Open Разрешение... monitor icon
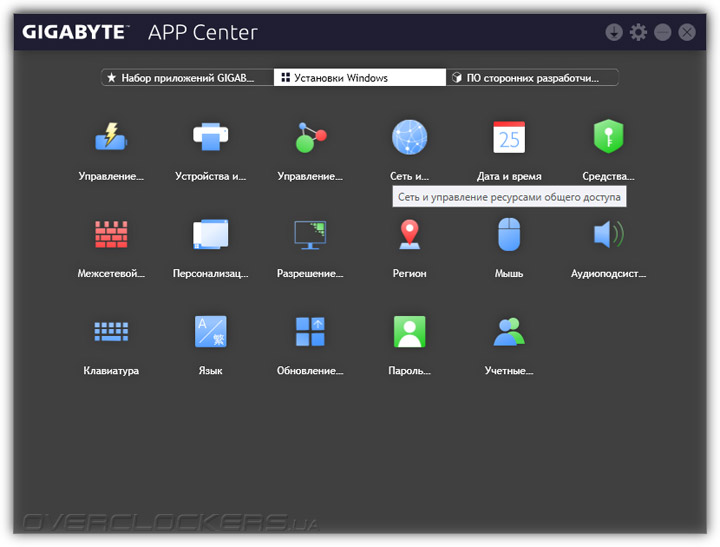The height and width of the screenshot is (547, 720). click(310, 235)
